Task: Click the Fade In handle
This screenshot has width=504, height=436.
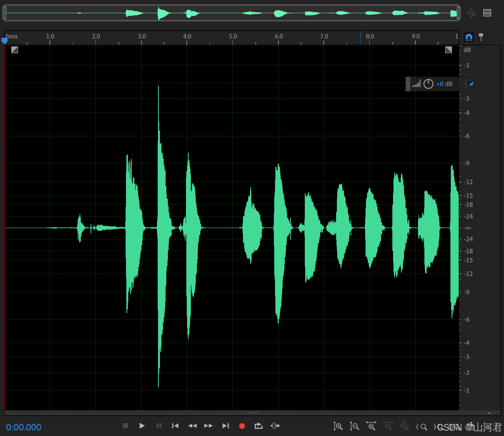Action: (x=15, y=50)
